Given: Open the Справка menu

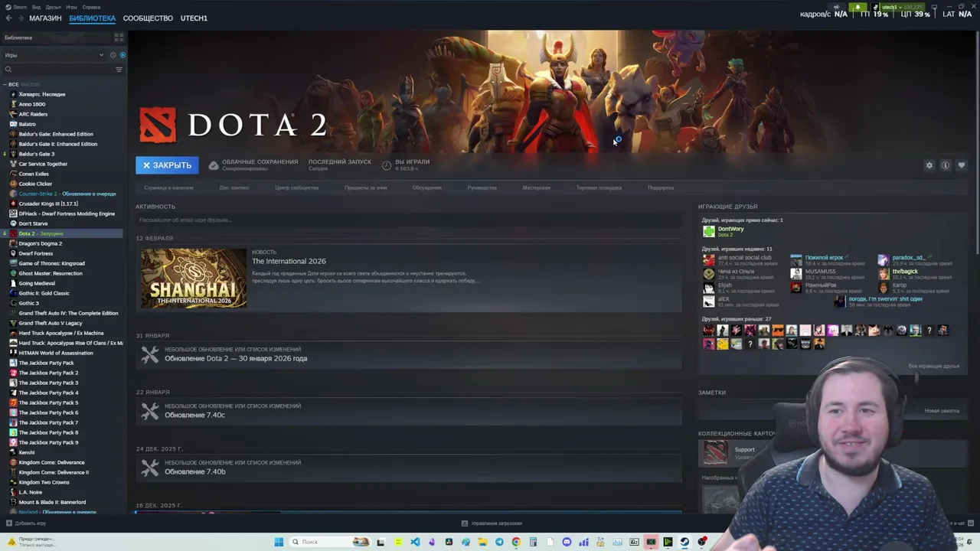Looking at the screenshot, I should [x=91, y=7].
